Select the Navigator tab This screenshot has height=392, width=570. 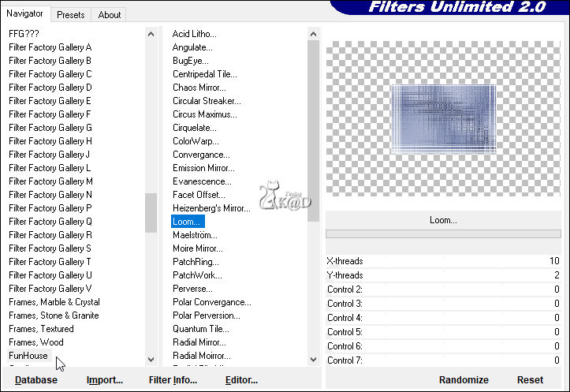pyautogui.click(x=24, y=14)
